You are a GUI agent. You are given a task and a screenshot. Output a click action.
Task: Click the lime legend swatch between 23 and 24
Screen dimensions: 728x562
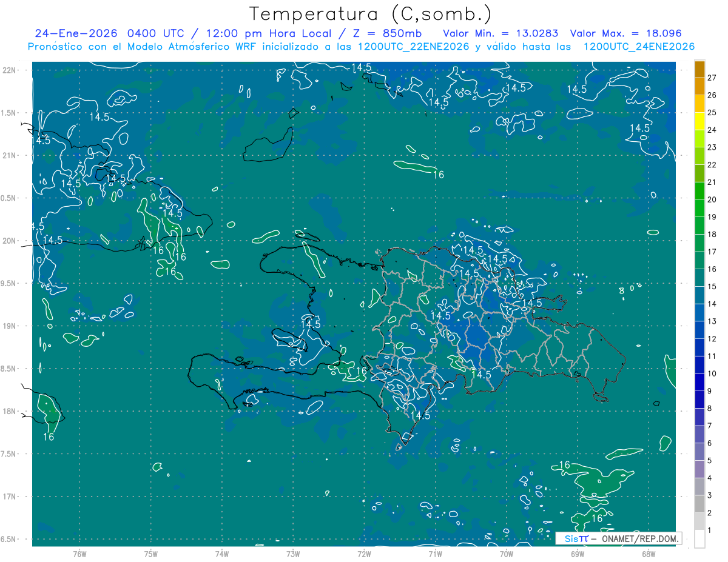(699, 138)
